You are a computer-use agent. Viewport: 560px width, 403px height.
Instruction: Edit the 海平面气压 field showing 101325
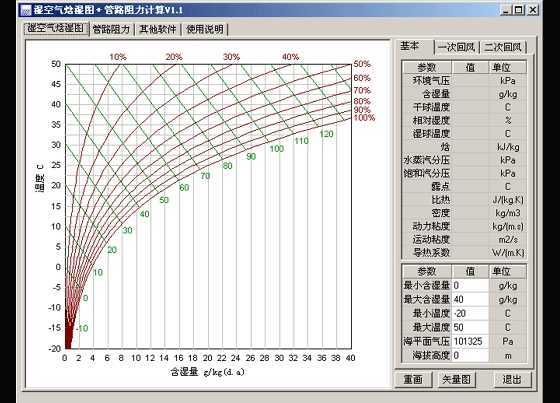click(470, 342)
